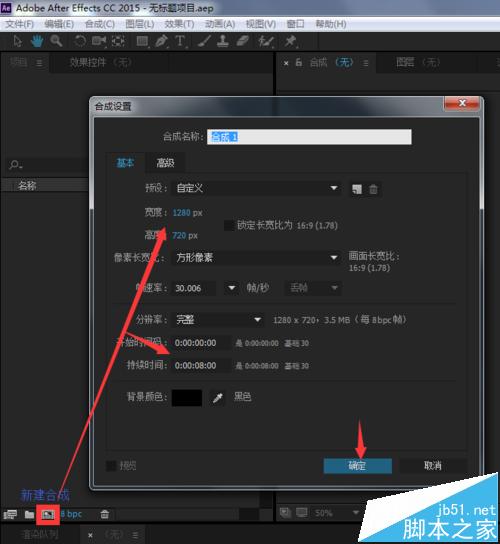Switch to the 图层 (无) panel tab
This screenshot has width=500, height=544.
click(418, 62)
